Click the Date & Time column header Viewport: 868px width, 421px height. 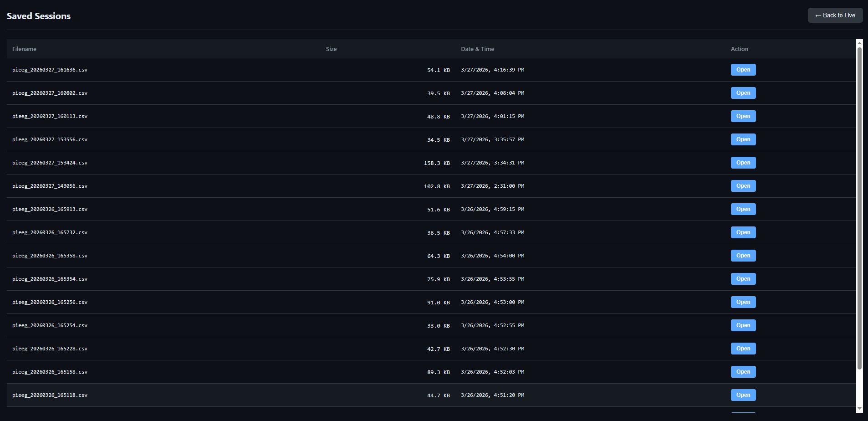point(477,49)
